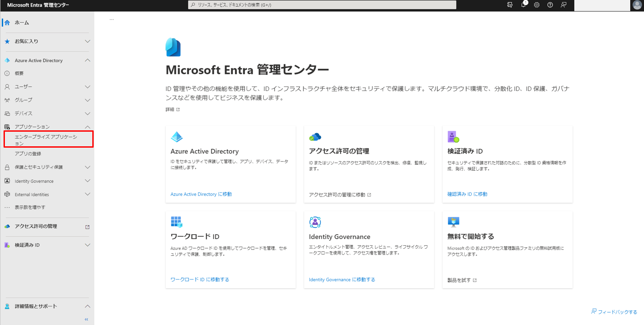644x325 pixels.
Task: Expand the デバイス chevron
Action: (x=87, y=114)
